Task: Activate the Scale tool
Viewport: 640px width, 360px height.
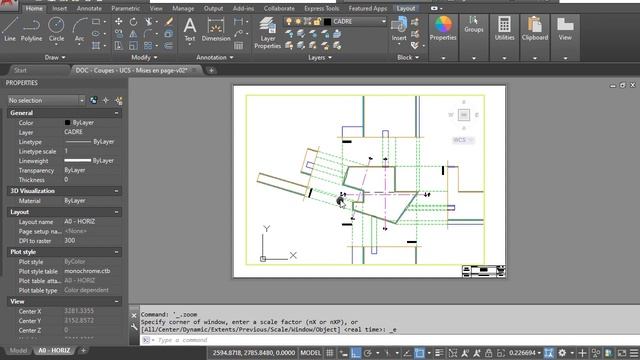Action: pyautogui.click(x=133, y=45)
